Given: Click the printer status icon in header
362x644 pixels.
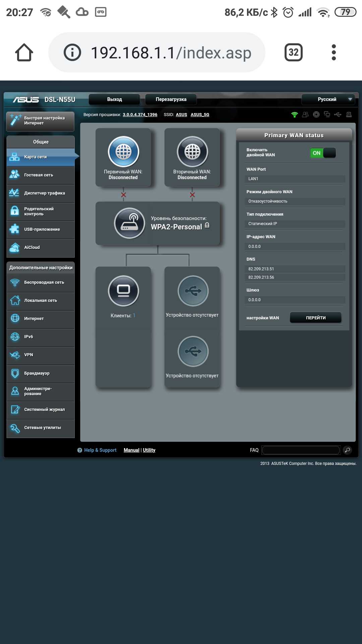Looking at the screenshot, I should (x=349, y=115).
